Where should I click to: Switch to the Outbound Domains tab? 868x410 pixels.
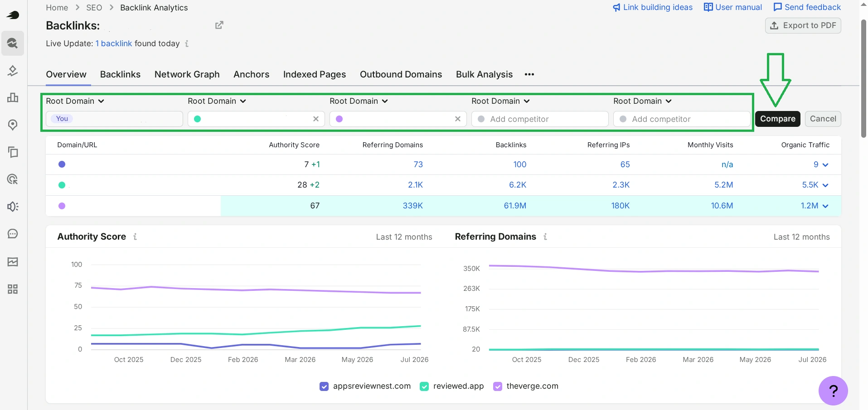coord(401,74)
